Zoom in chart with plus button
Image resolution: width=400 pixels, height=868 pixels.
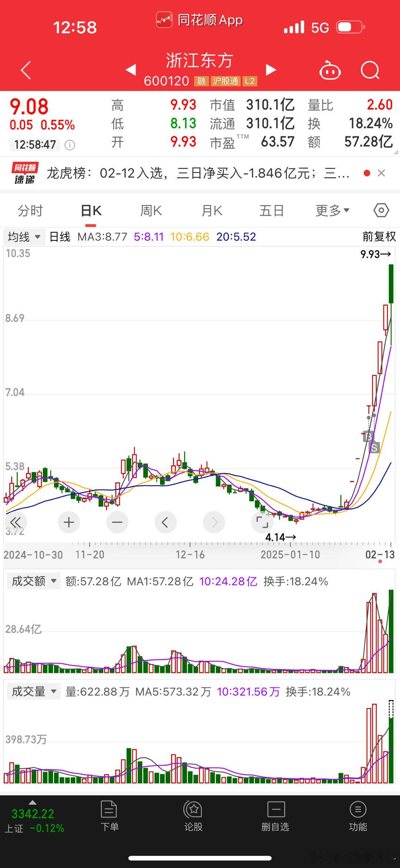click(x=69, y=522)
